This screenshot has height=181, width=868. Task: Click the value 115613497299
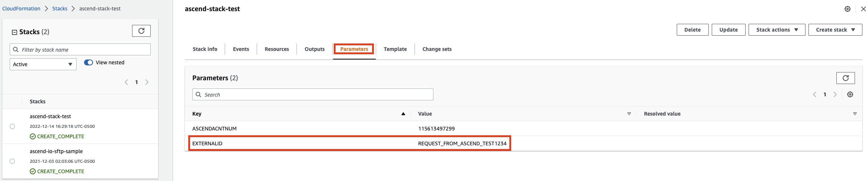point(436,129)
